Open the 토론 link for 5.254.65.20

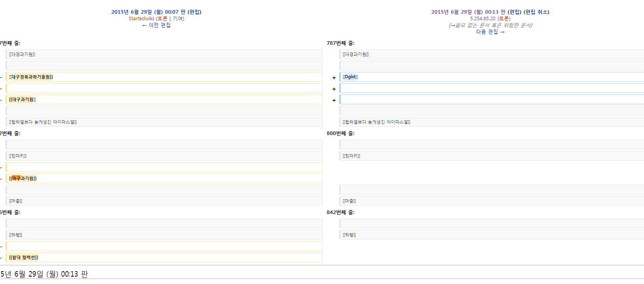tap(504, 19)
